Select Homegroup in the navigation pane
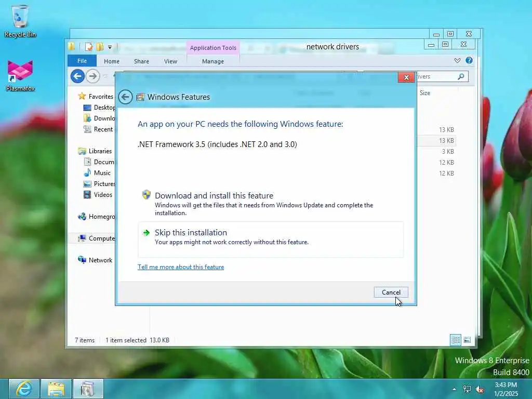This screenshot has width=532, height=399. (x=96, y=217)
